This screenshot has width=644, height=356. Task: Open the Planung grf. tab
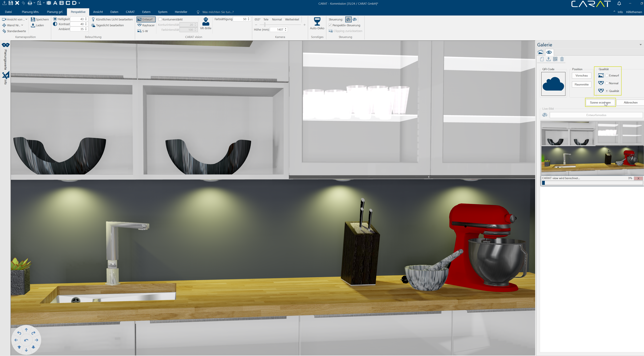pyautogui.click(x=55, y=12)
